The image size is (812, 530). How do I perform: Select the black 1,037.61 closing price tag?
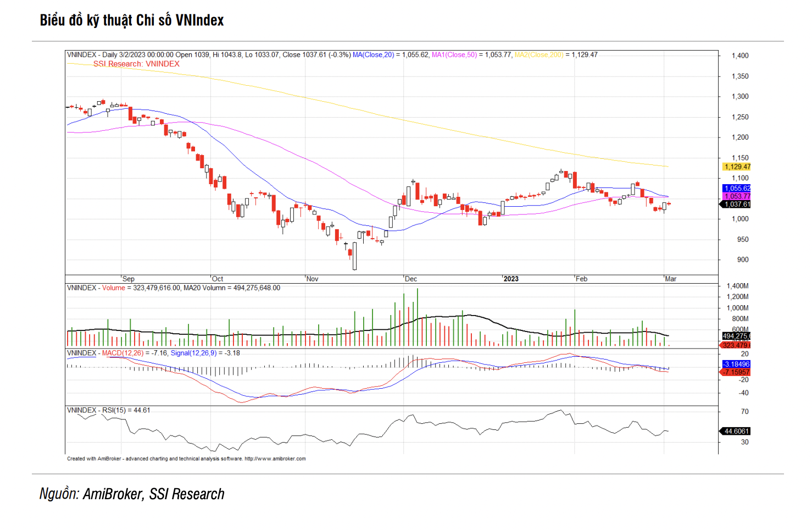pyautogui.click(x=736, y=204)
